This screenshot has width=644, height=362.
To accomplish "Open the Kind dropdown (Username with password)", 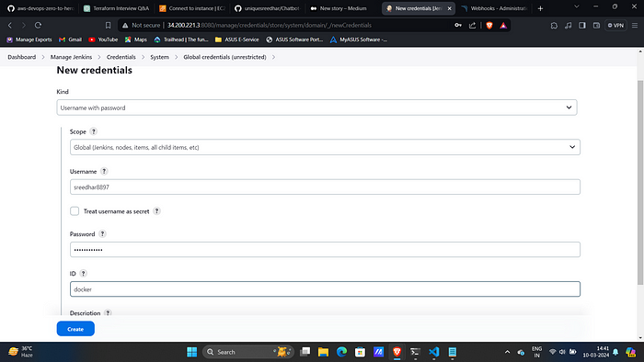I will 316,107.
